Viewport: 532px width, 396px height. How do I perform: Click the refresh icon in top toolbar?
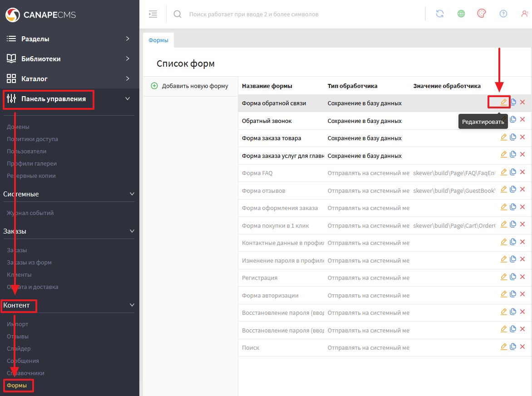[439, 14]
